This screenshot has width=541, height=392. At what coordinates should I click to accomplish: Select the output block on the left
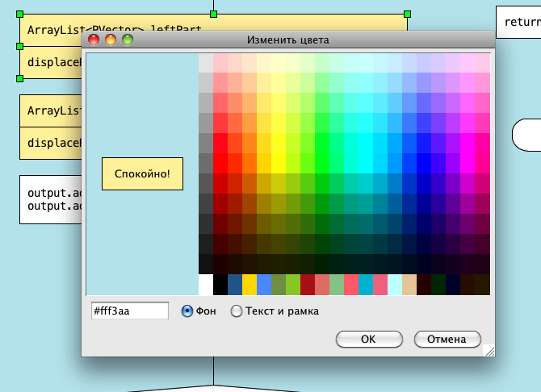50,199
